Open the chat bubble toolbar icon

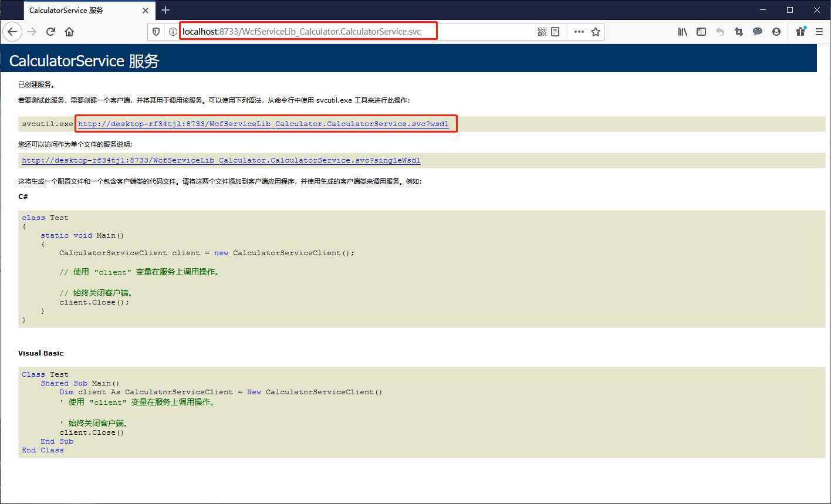(x=758, y=32)
